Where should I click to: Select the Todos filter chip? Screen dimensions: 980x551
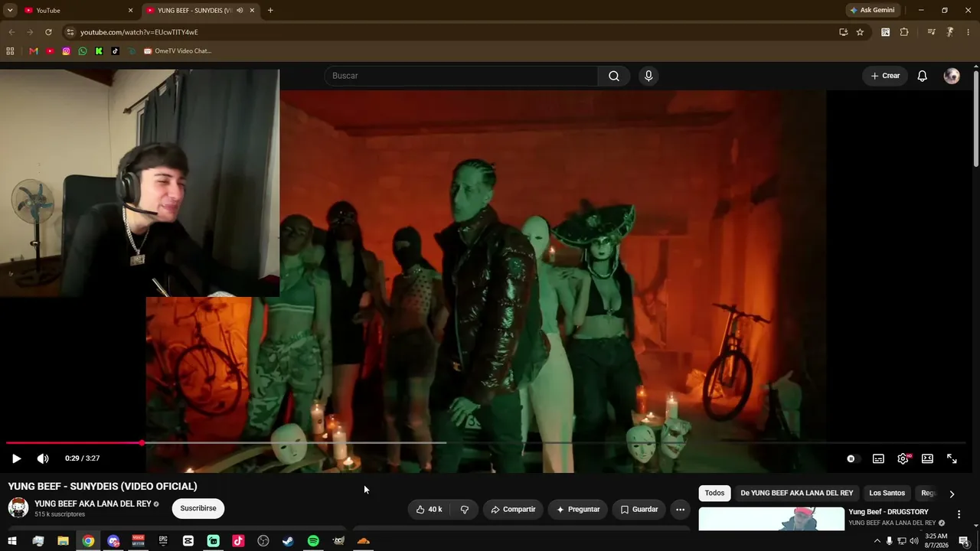pyautogui.click(x=714, y=494)
